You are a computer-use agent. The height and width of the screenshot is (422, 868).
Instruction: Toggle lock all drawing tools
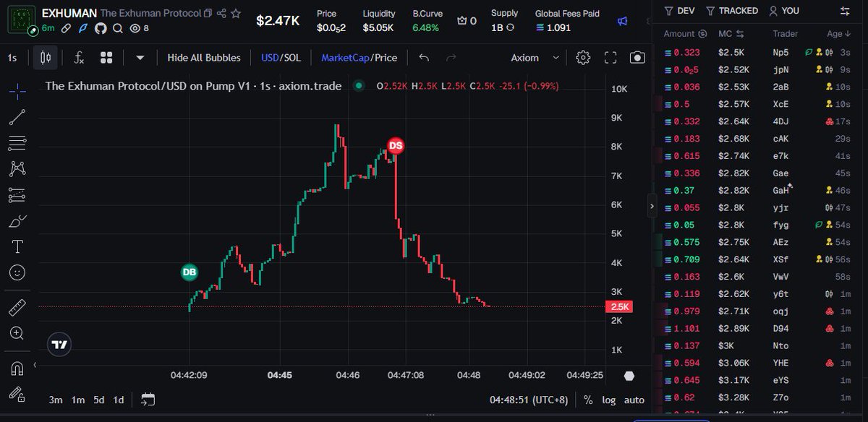[18, 394]
